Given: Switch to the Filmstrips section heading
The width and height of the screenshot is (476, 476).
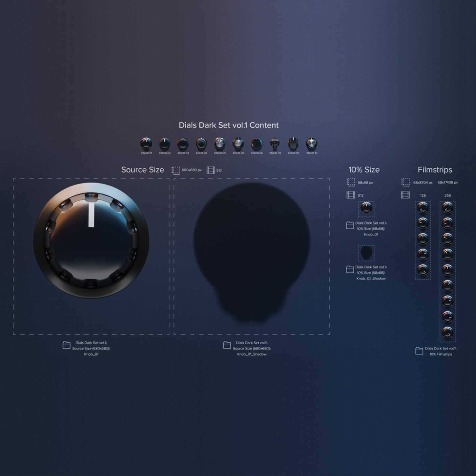Looking at the screenshot, I should (435, 170).
